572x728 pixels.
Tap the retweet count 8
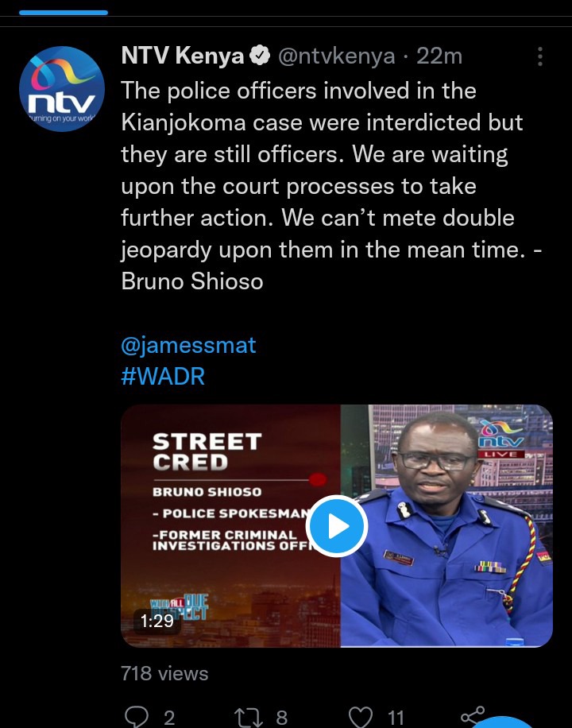point(282,718)
